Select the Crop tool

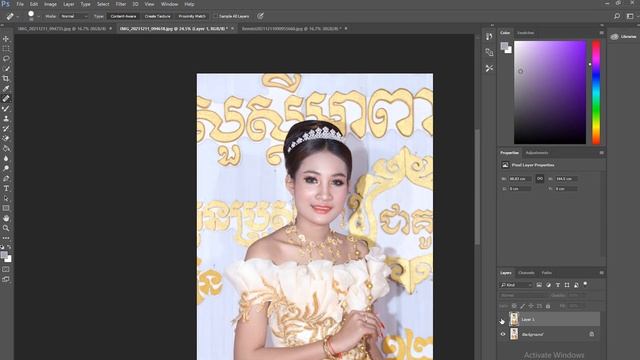pyautogui.click(x=6, y=78)
